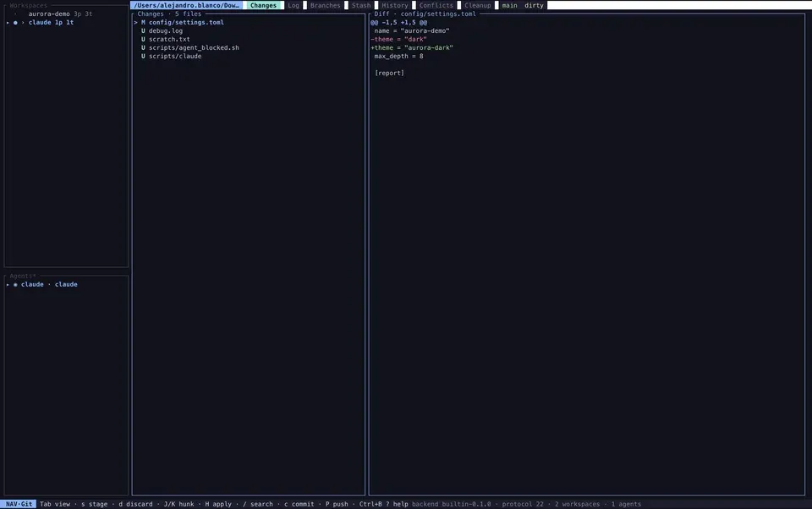
Task: Click max_depth = 8 diff line
Action: click(x=398, y=56)
